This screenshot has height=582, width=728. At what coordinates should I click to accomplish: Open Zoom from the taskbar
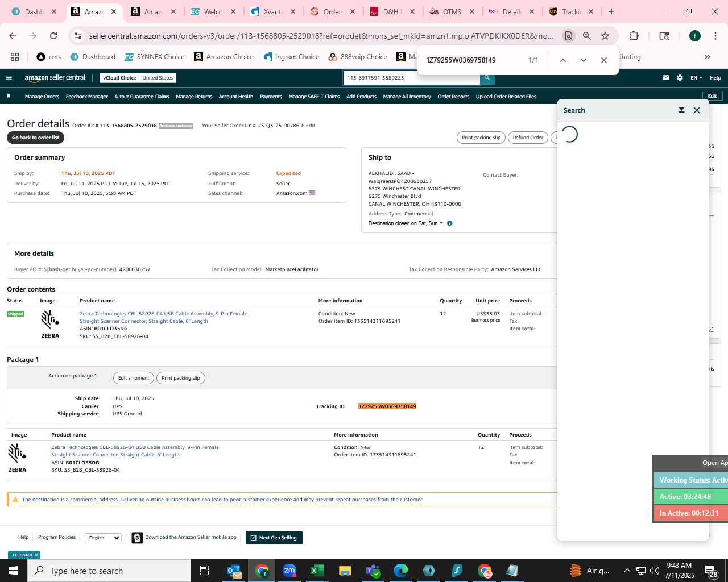tap(289, 571)
